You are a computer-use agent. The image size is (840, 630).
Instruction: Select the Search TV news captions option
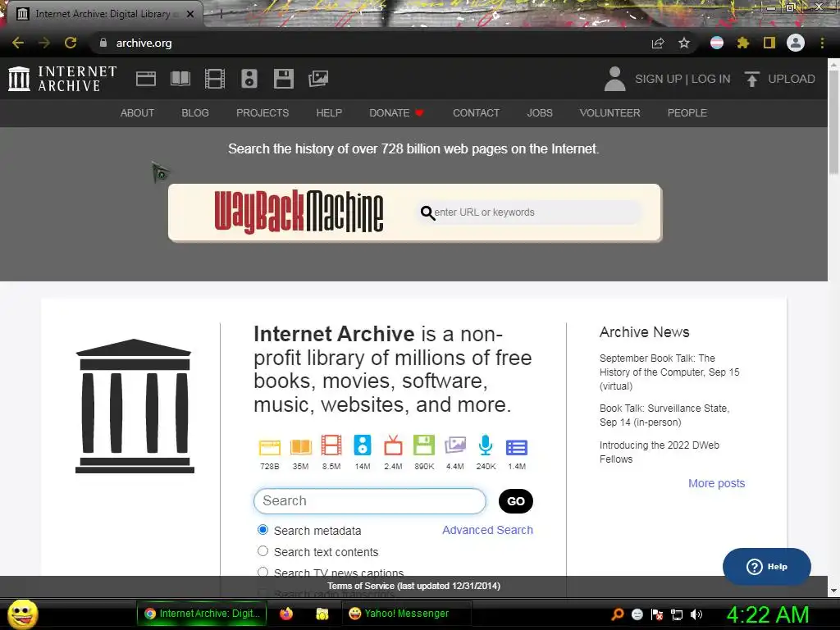pos(262,572)
